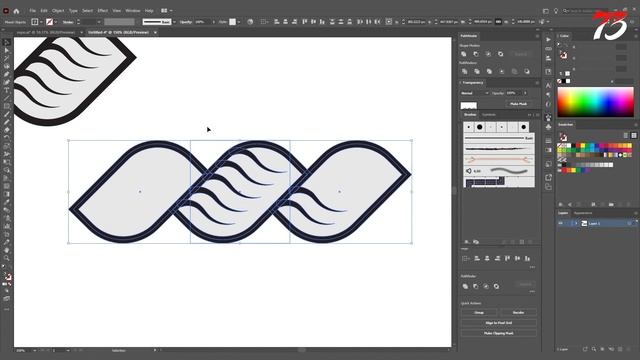Click Fill/Stroke indicator in Color panel
This screenshot has width=640, height=360.
563,55
